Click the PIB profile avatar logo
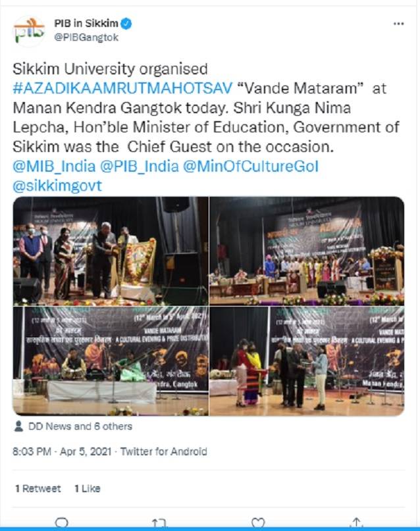 [x=29, y=31]
